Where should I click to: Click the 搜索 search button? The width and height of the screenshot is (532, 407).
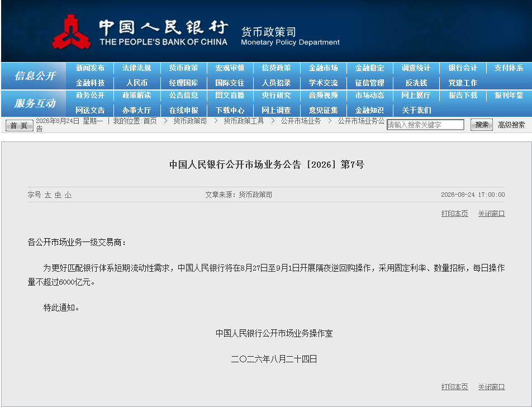coord(482,125)
